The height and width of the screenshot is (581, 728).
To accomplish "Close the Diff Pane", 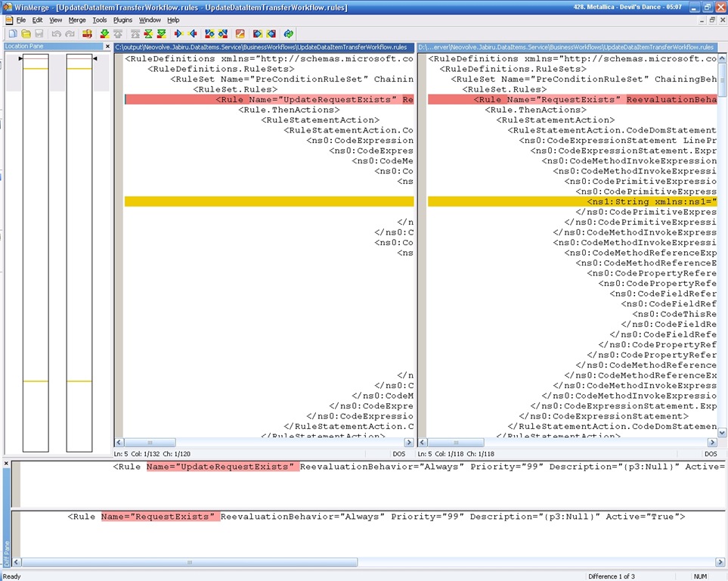I will pyautogui.click(x=6, y=464).
